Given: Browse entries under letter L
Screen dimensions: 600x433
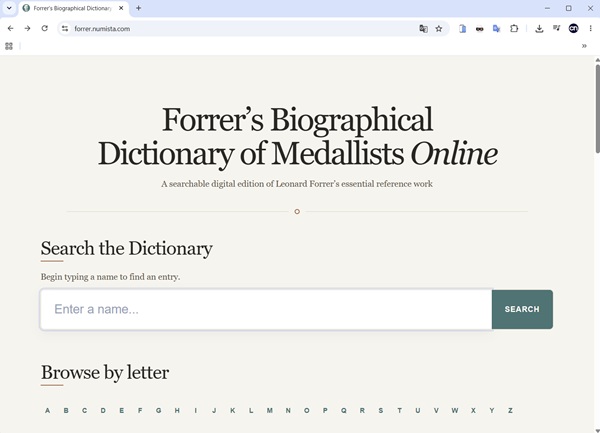Looking at the screenshot, I should click(251, 410).
